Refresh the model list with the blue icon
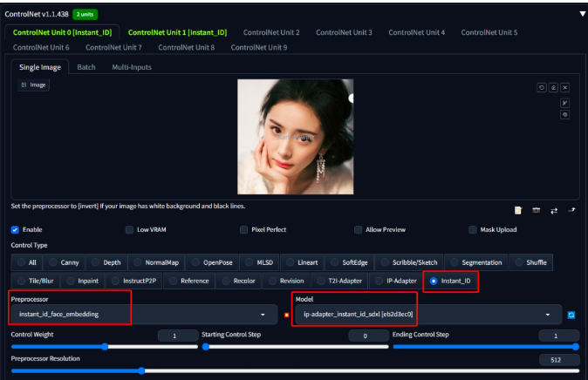This screenshot has height=380, width=588. (x=571, y=315)
